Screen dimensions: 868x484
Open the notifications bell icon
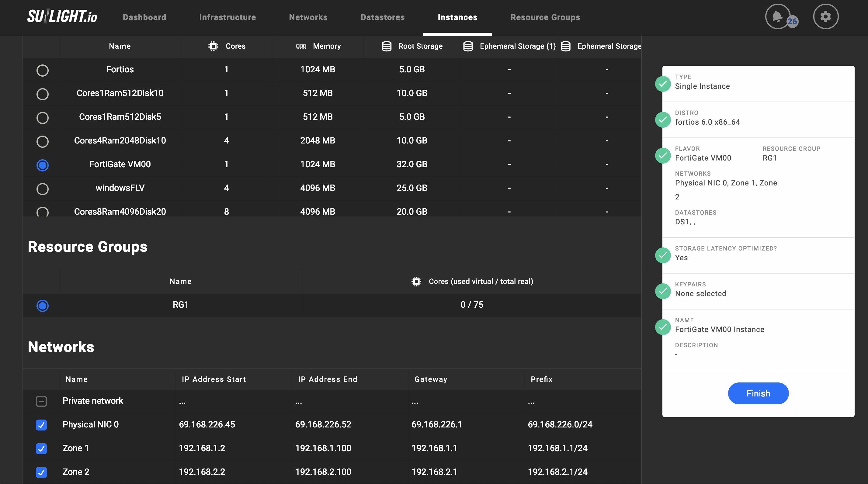(x=777, y=16)
